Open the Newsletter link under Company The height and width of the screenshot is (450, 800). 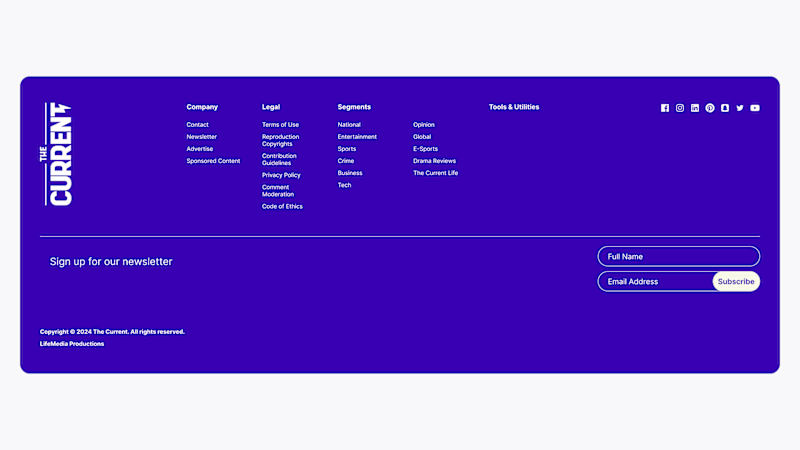[202, 137]
